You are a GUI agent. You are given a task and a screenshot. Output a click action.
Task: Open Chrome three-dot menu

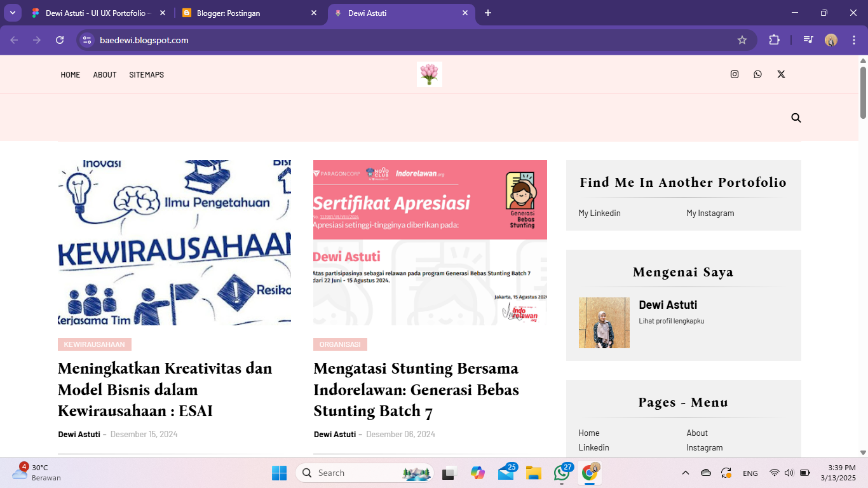854,40
